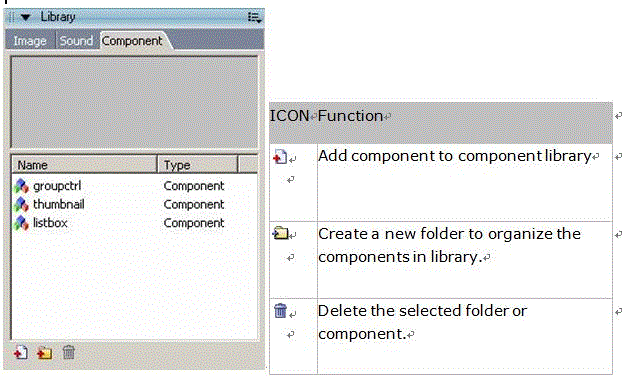
Task: Open the Library panel options menu
Action: pos(254,17)
